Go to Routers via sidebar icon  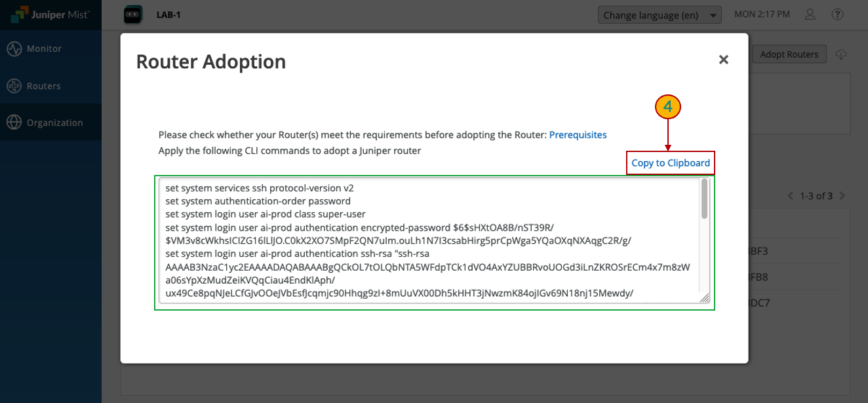point(14,86)
